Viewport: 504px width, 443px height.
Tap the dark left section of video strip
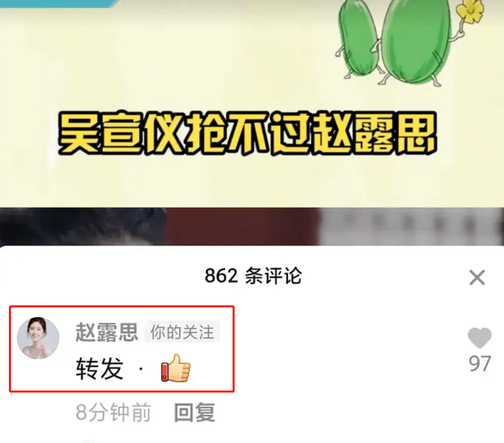click(83, 227)
